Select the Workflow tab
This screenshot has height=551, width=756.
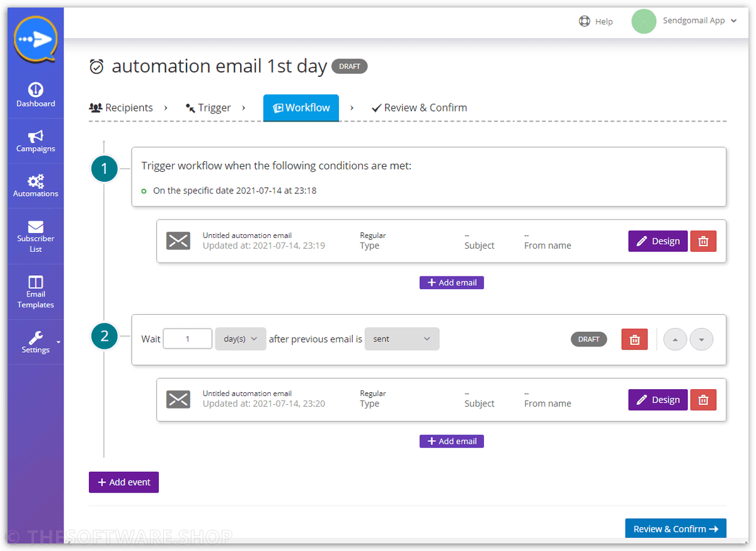(301, 108)
